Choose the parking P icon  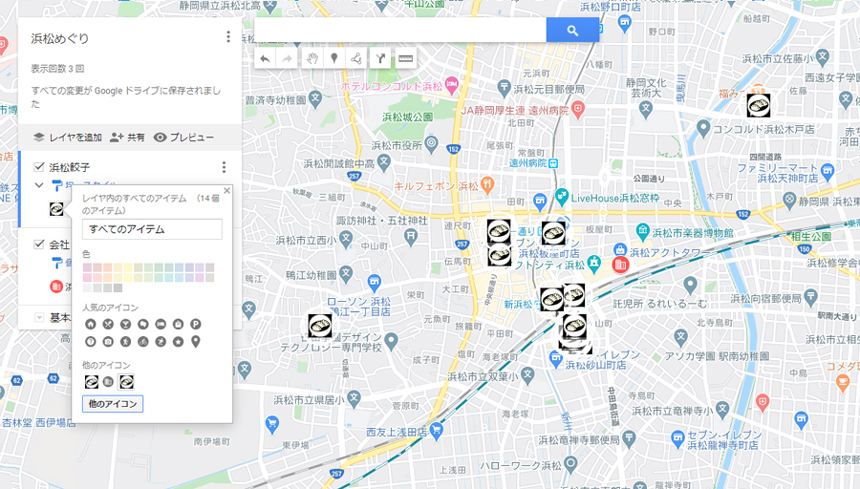point(196,324)
